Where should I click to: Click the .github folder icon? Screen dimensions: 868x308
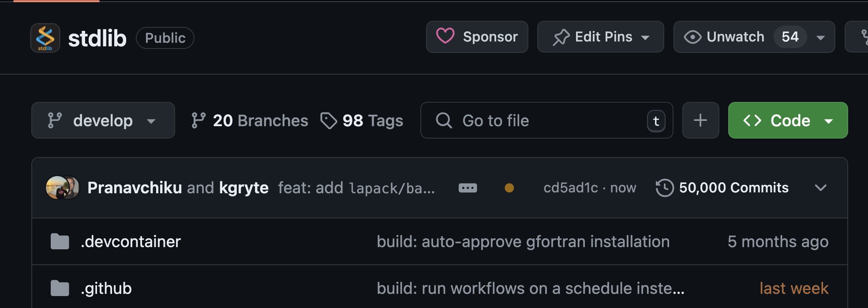[60, 289]
